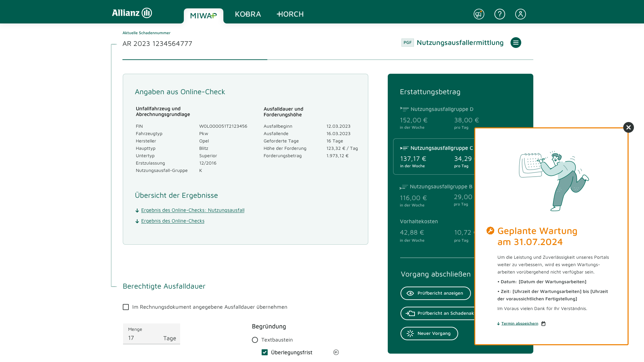Click the wrench icon in maintenance notice

coord(490,231)
